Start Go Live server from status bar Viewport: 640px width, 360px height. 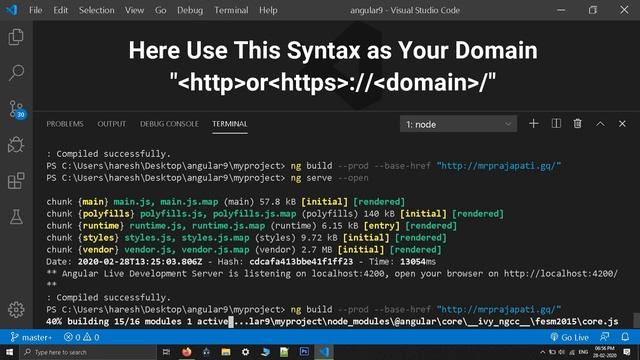(570, 337)
